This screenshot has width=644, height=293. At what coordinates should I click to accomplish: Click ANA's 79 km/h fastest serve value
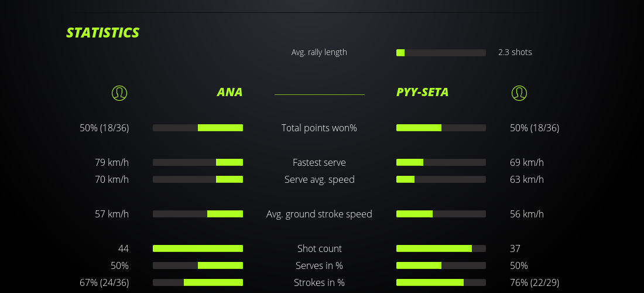[x=112, y=162]
